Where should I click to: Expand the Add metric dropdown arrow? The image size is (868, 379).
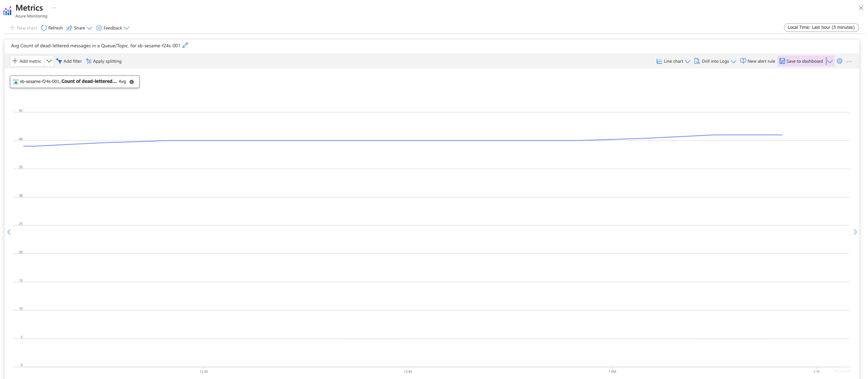point(49,61)
